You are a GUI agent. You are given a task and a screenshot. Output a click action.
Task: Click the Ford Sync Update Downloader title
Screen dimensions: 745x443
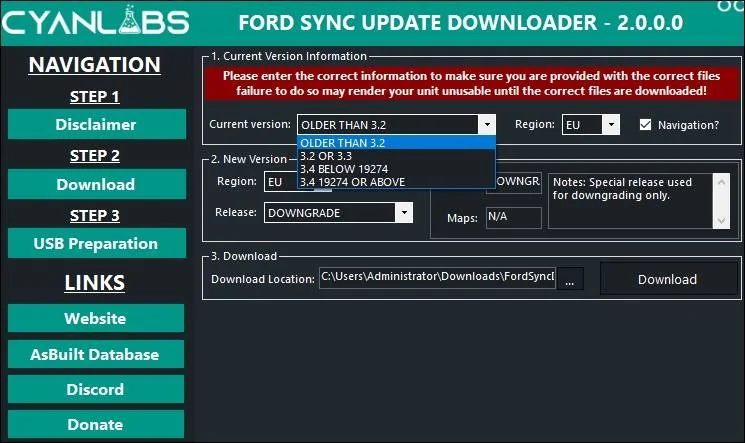coord(461,22)
